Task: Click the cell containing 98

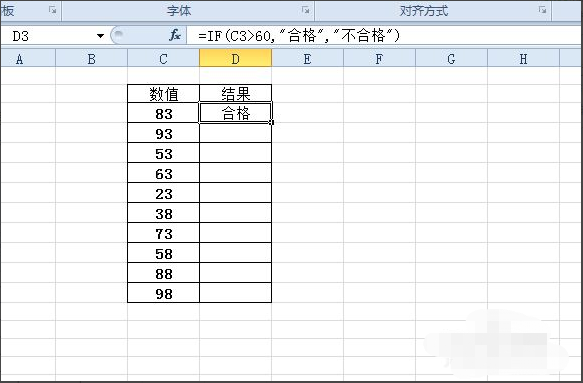Action: click(163, 293)
